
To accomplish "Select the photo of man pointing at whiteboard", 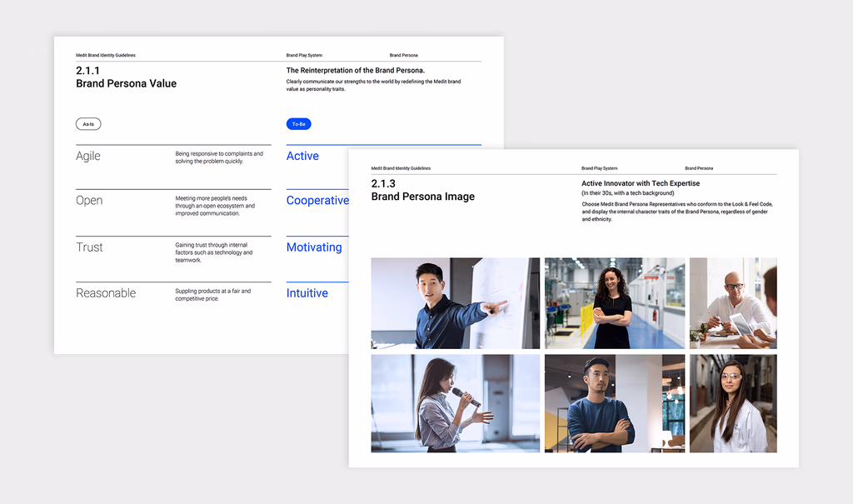I will click(x=456, y=303).
